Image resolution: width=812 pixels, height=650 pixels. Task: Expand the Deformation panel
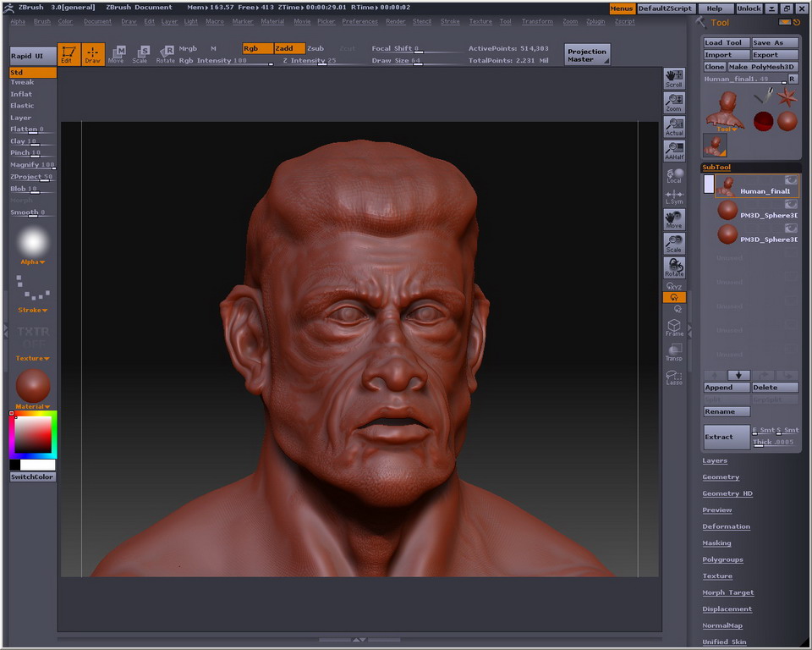[726, 526]
